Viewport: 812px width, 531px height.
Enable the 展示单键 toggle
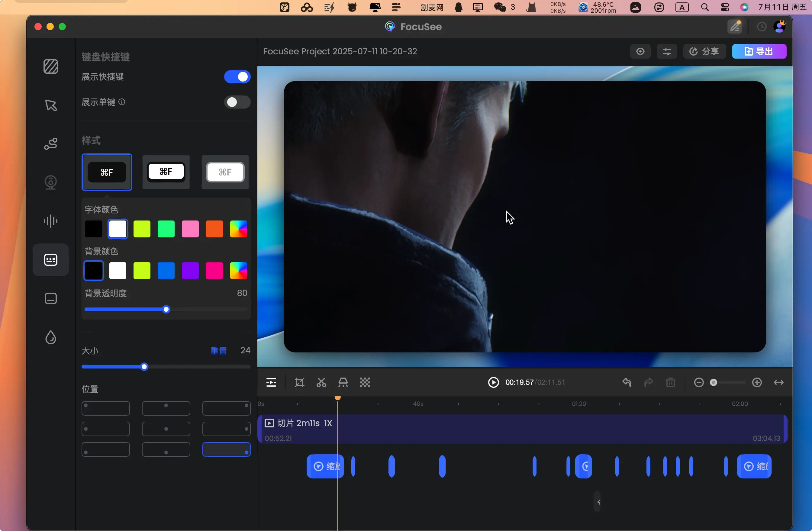point(237,102)
